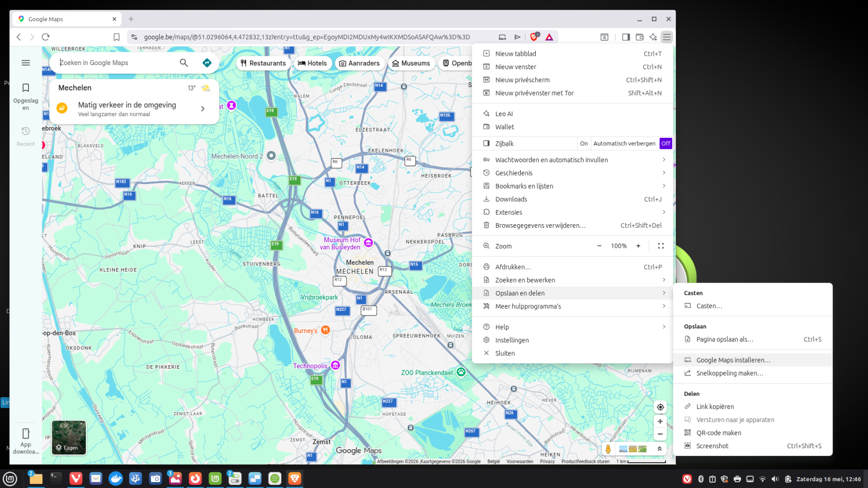Open the Linux Mint start menu
The image size is (868, 488).
pos(10,479)
